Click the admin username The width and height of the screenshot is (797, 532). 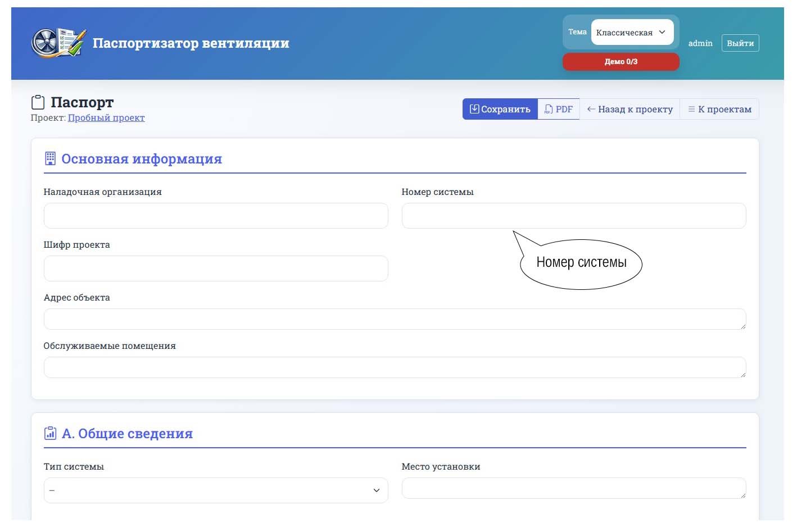(700, 43)
